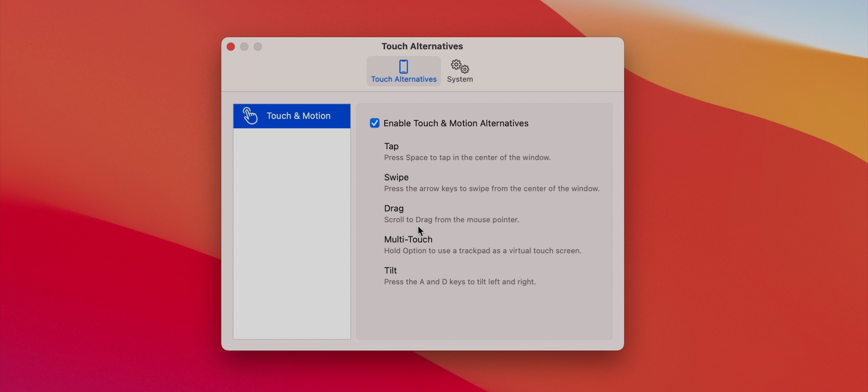Image resolution: width=868 pixels, height=392 pixels.
Task: Click the Multi-Touch heading
Action: coord(408,239)
